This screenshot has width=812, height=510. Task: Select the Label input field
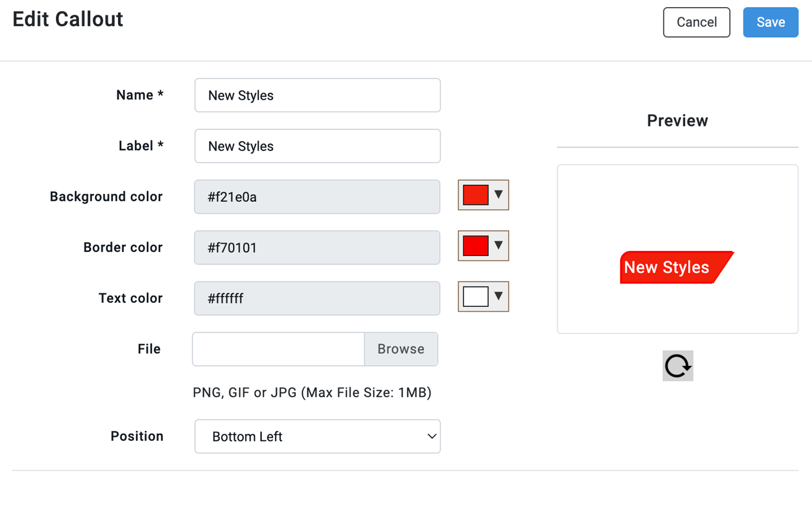pyautogui.click(x=317, y=146)
